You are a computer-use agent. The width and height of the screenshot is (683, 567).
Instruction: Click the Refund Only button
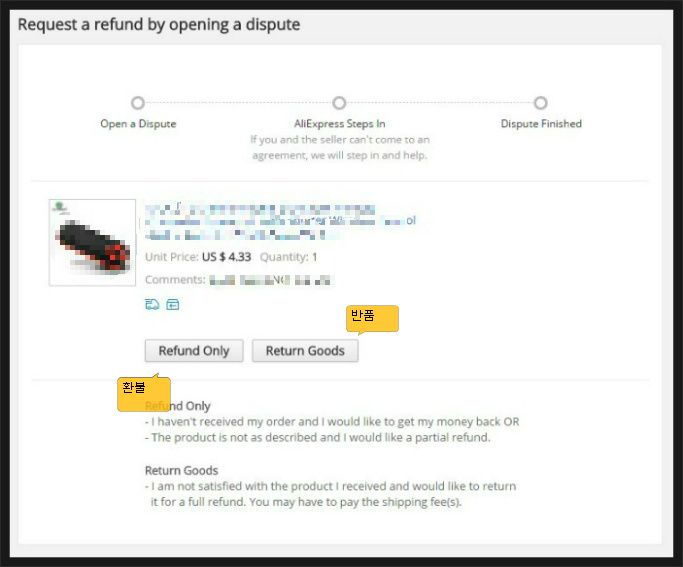pyautogui.click(x=194, y=351)
